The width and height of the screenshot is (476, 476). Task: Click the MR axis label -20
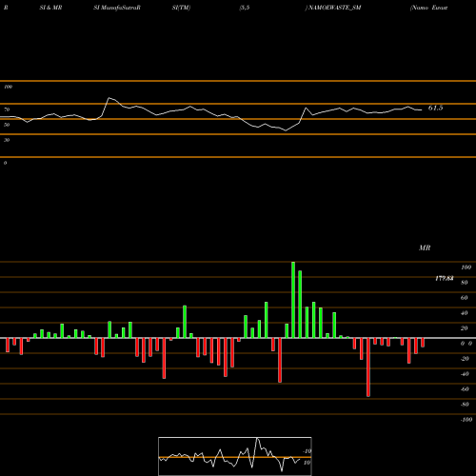(465, 359)
